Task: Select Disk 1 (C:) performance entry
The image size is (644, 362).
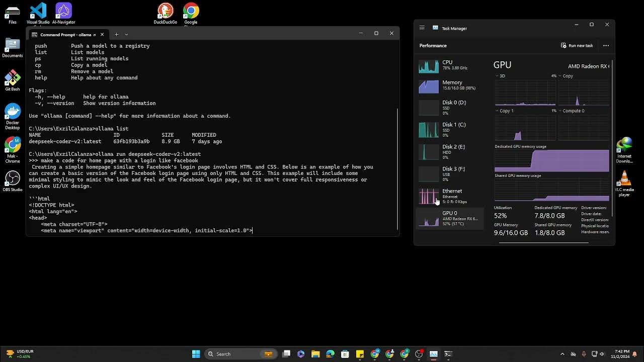Action: [x=450, y=130]
